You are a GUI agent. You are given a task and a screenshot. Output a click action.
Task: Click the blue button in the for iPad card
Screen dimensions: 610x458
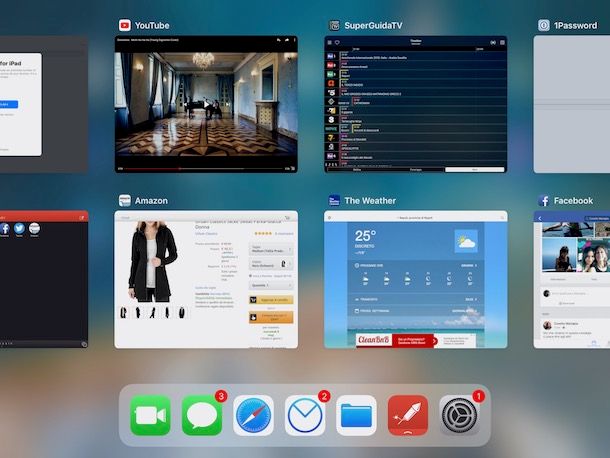9,104
